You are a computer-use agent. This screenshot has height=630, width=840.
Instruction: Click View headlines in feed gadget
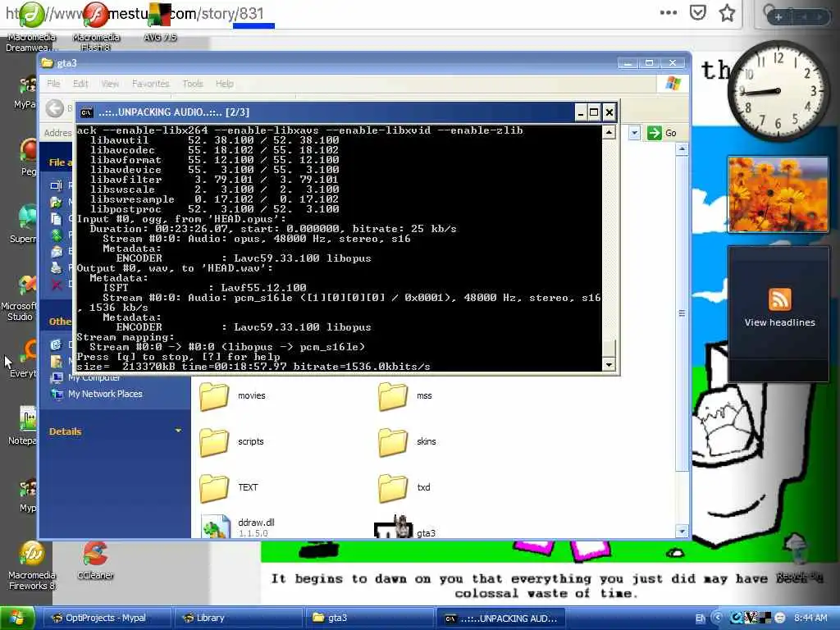point(779,322)
